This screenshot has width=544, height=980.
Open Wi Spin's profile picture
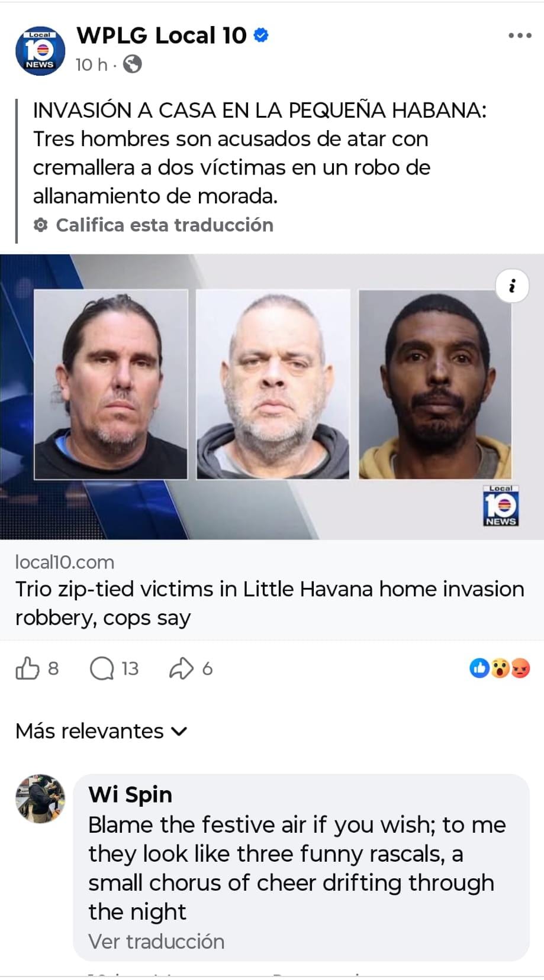coord(40,798)
